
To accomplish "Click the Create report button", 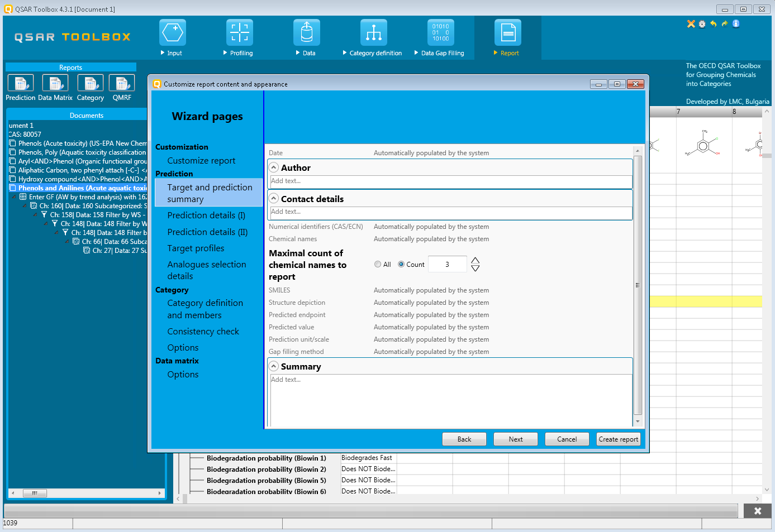I will [x=618, y=439].
